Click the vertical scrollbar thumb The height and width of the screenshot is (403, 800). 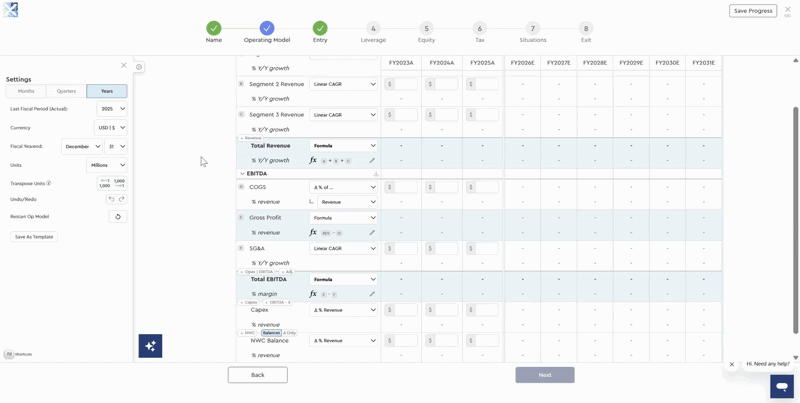(x=795, y=220)
